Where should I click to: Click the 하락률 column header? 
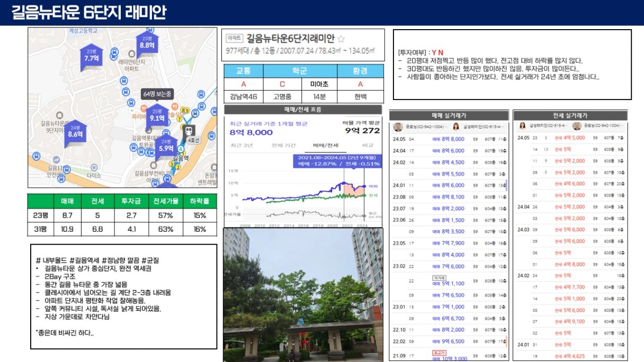click(x=200, y=201)
